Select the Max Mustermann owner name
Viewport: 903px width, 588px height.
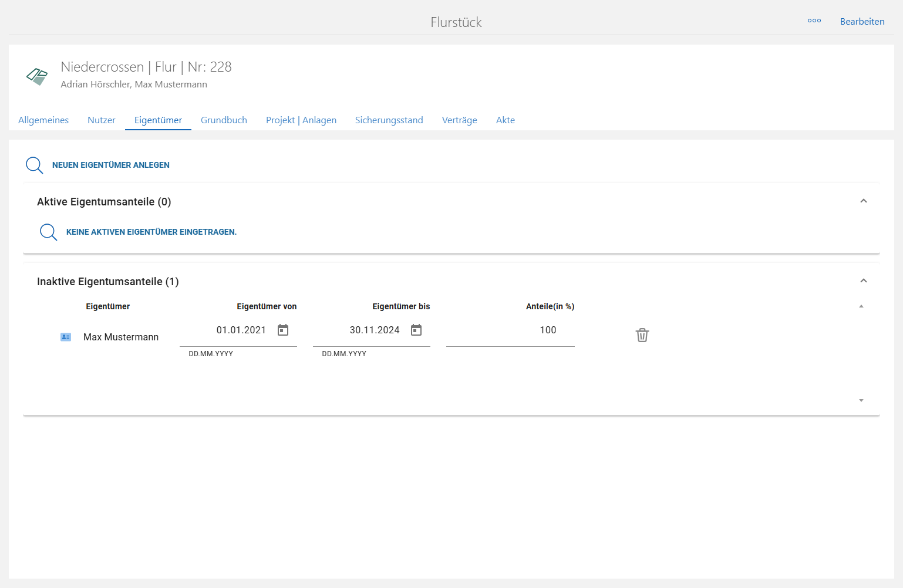pyautogui.click(x=121, y=337)
